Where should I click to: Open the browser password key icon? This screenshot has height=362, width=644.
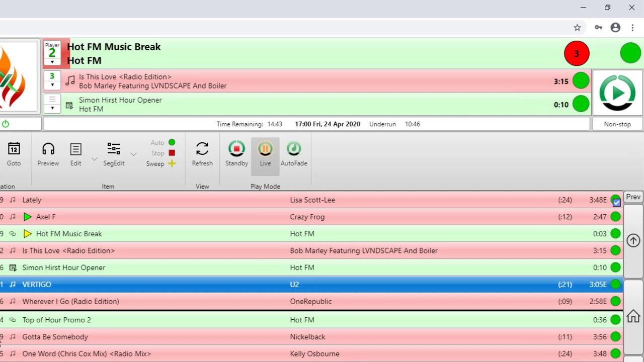598,28
